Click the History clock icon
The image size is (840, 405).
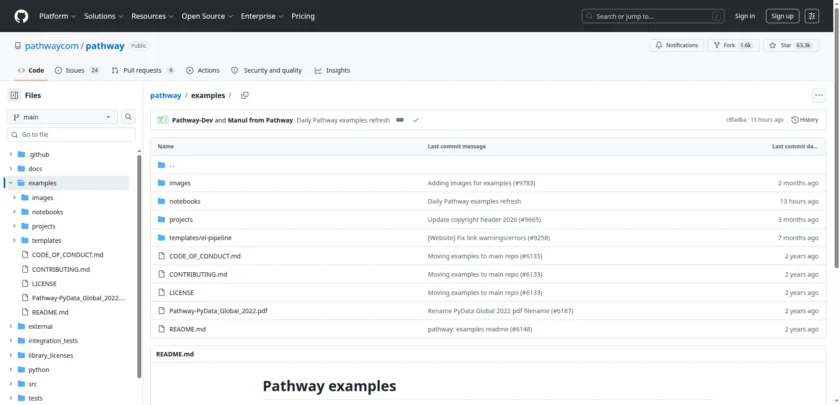point(795,120)
